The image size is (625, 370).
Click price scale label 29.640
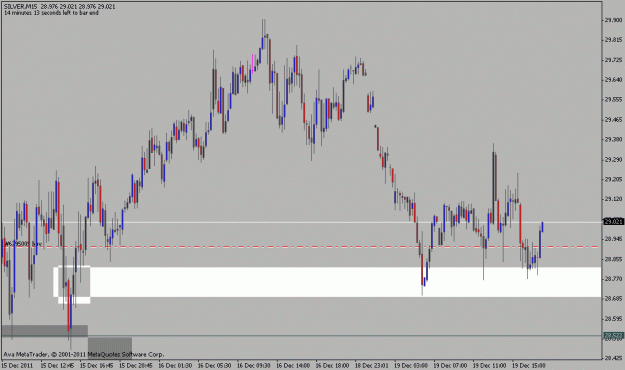(613, 80)
